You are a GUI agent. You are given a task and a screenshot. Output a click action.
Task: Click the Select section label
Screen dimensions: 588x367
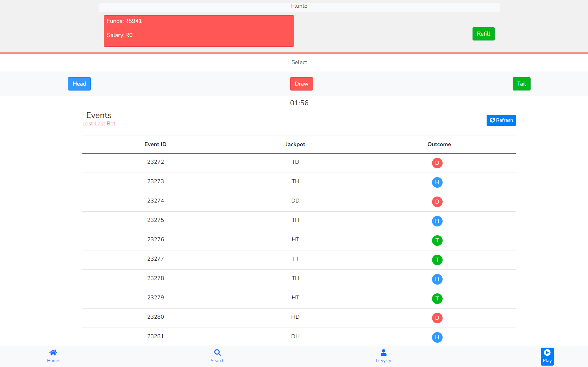click(299, 62)
